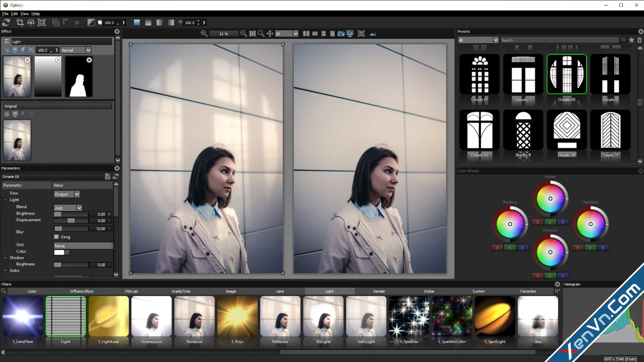644x362 pixels.
Task: Open the View Output dropdown
Action: tap(67, 194)
